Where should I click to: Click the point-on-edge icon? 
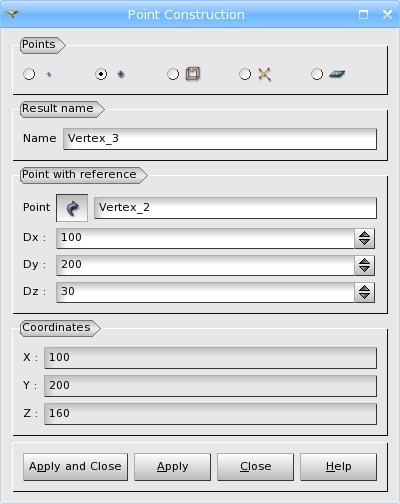193,74
